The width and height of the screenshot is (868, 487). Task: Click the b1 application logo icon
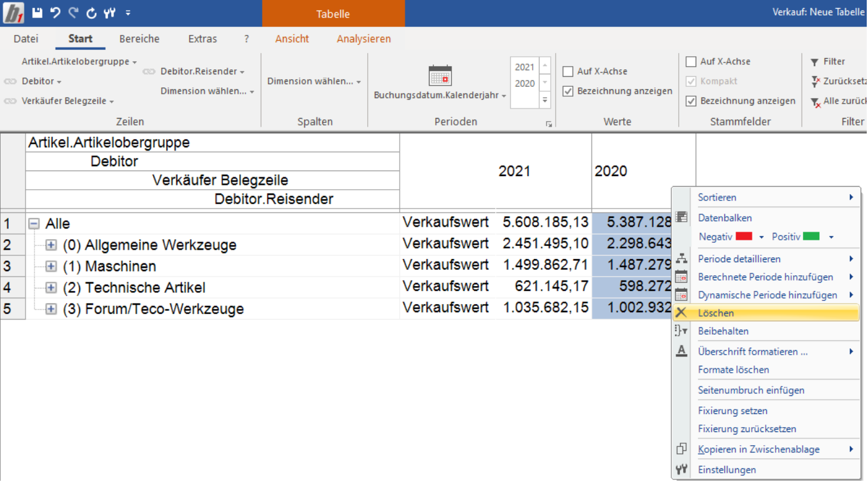14,12
